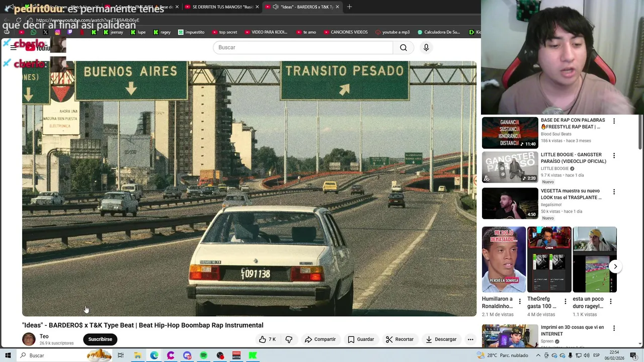Close the Ideas - BARDERO$ tab
644x362 pixels.
pyautogui.click(x=337, y=7)
